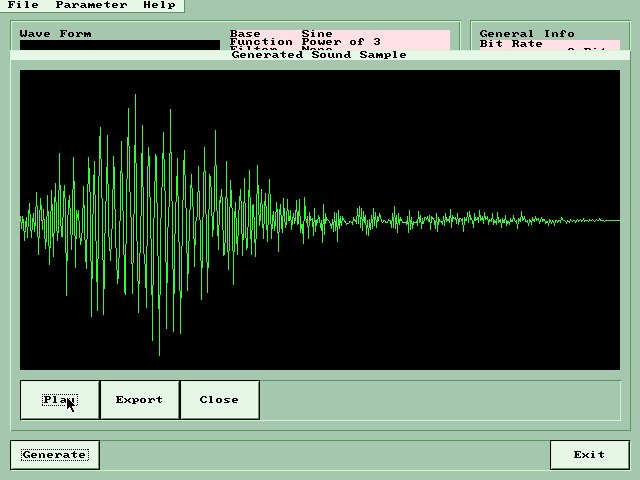Click the blank status bar beside Generate

point(320,455)
